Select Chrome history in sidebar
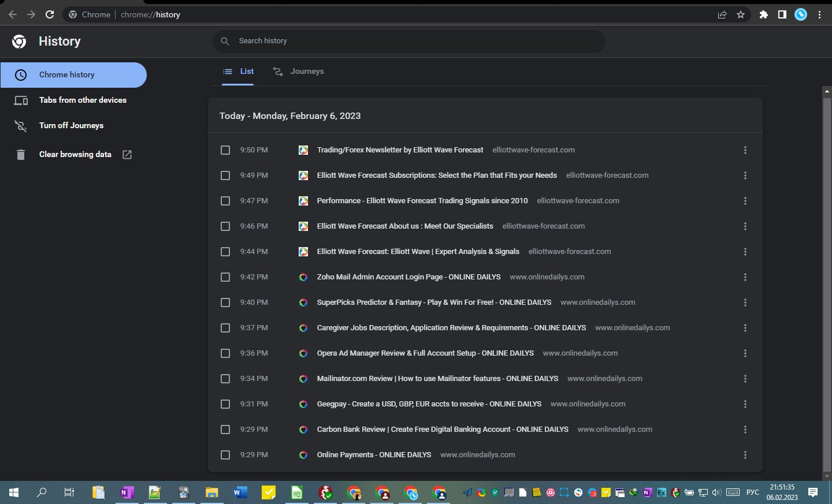The image size is (832, 504). coord(73,75)
